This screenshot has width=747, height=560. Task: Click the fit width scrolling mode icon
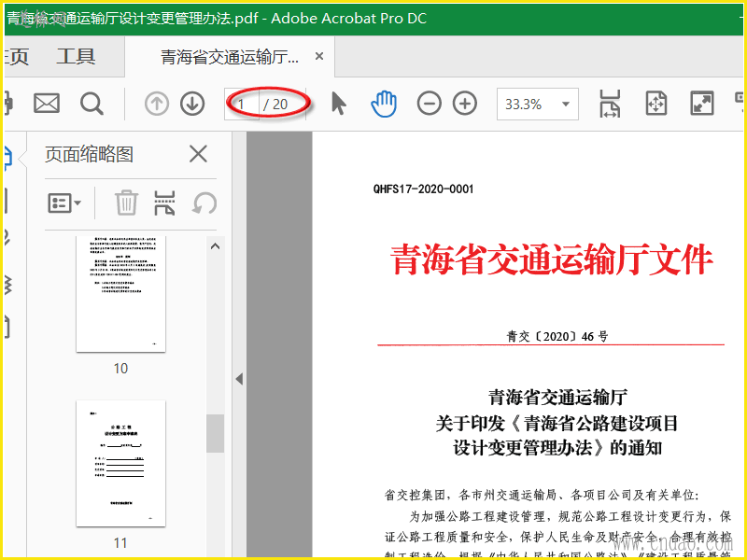tap(610, 104)
